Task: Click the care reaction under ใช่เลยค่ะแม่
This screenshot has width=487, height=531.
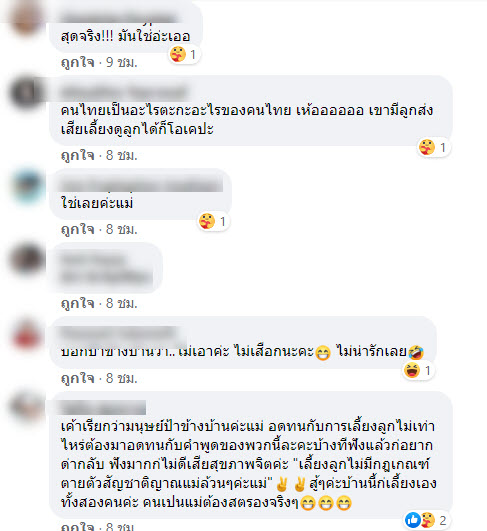Action: 207,221
